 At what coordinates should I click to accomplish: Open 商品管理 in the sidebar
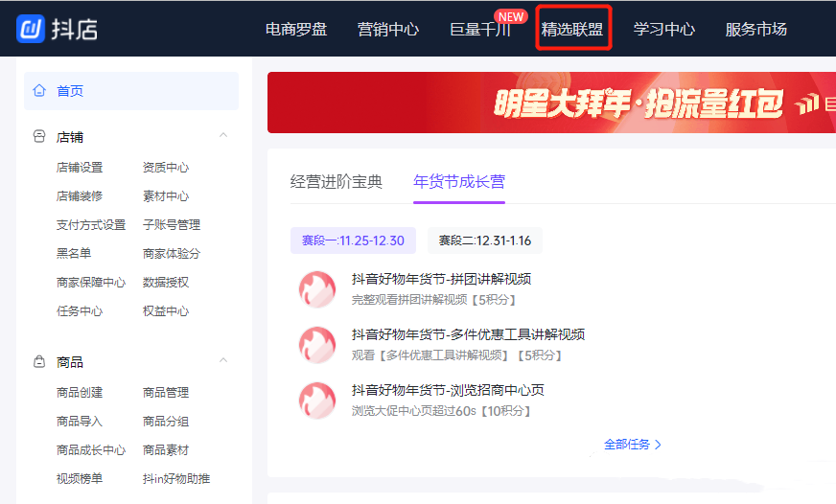166,393
